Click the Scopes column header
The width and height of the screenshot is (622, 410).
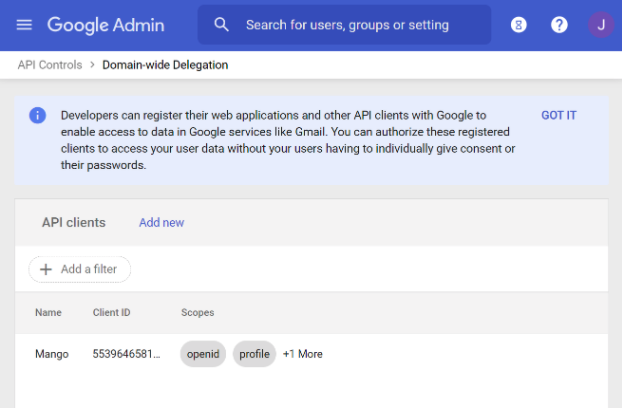tap(198, 312)
